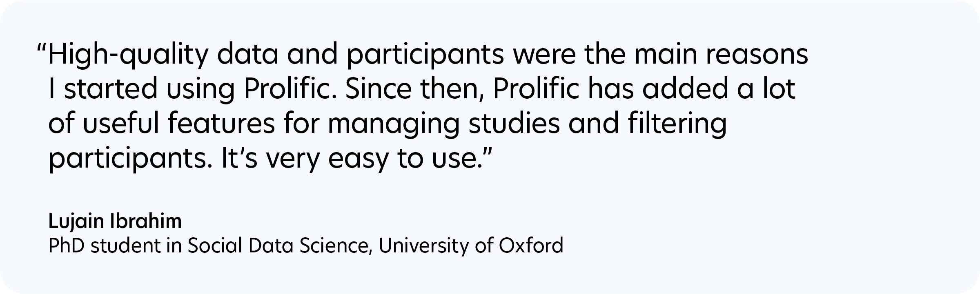This screenshot has height=294, width=980.
Task: Click the name Lujain Ibrahim
Action: (115, 222)
